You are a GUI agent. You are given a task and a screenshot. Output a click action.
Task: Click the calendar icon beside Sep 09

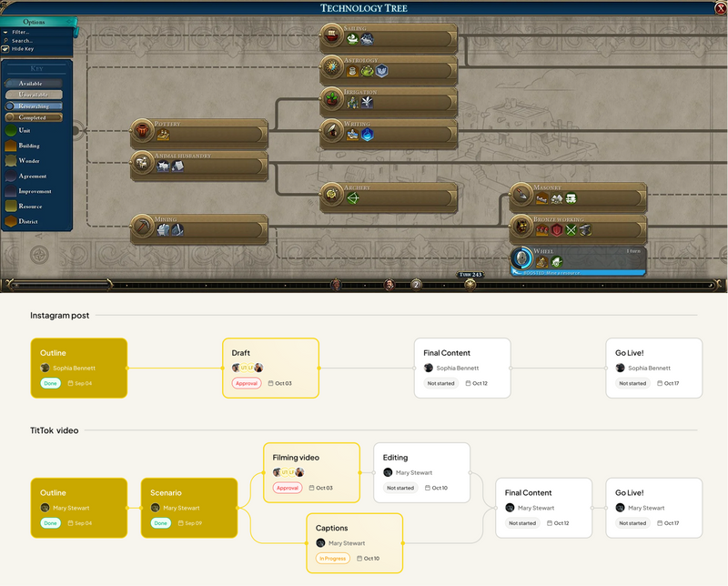pos(181,523)
